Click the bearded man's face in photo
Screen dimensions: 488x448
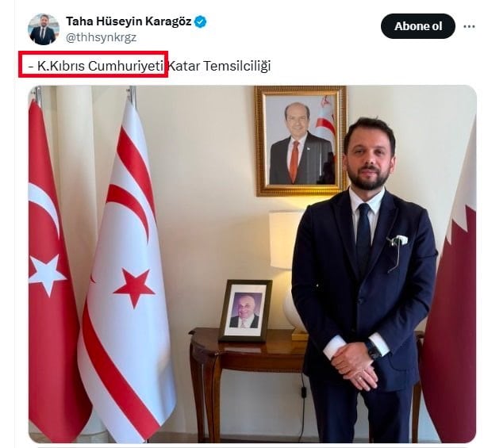370,157
